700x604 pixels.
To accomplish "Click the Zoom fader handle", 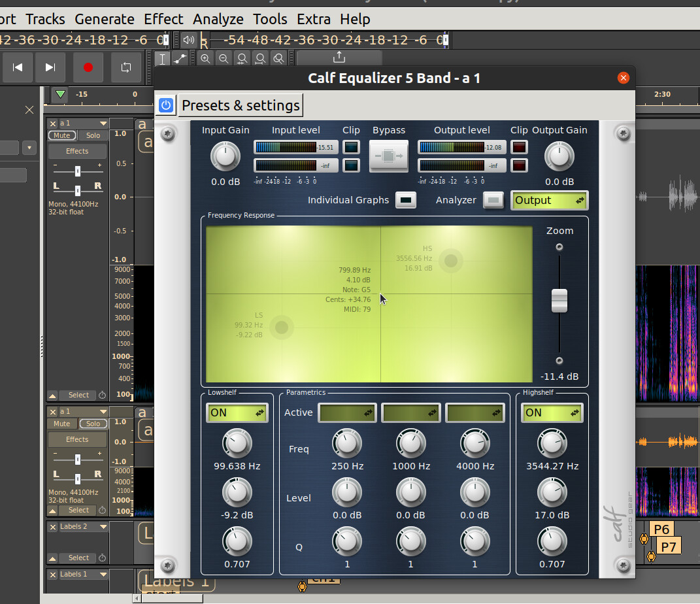I will (559, 301).
